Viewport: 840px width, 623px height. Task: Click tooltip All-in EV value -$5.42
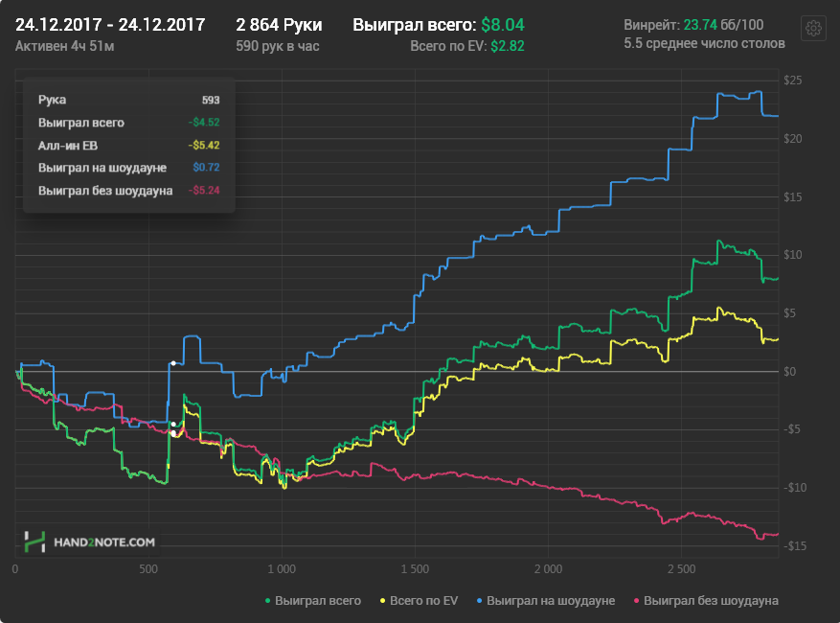(204, 146)
